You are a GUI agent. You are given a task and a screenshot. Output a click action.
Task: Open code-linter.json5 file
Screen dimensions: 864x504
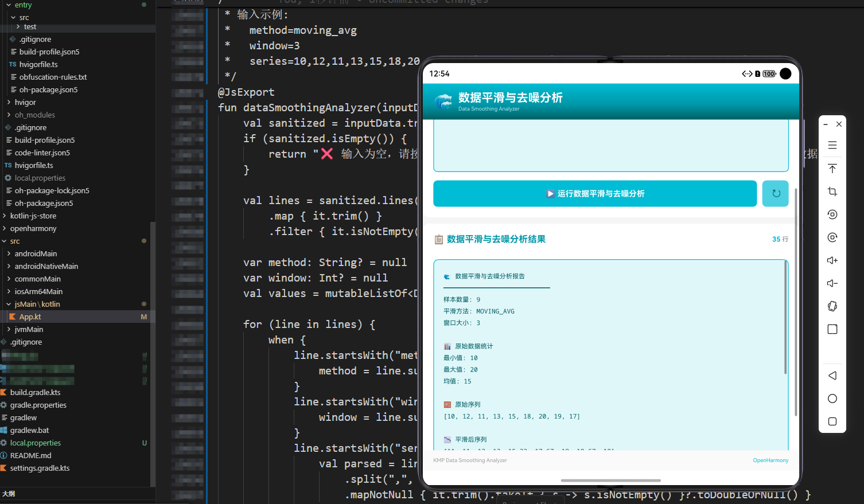click(42, 153)
